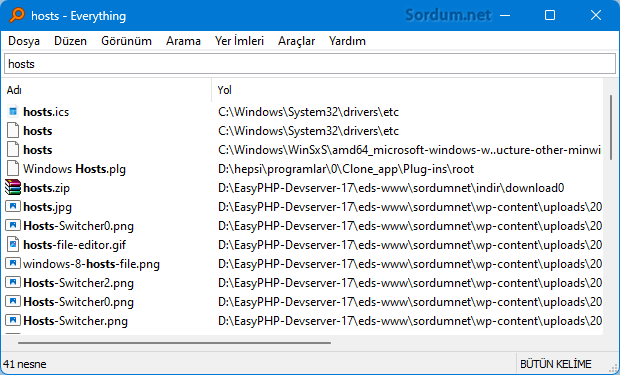This screenshot has height=375, width=620.
Task: Click the vertical scrollbar thumb
Action: pyautogui.click(x=611, y=127)
